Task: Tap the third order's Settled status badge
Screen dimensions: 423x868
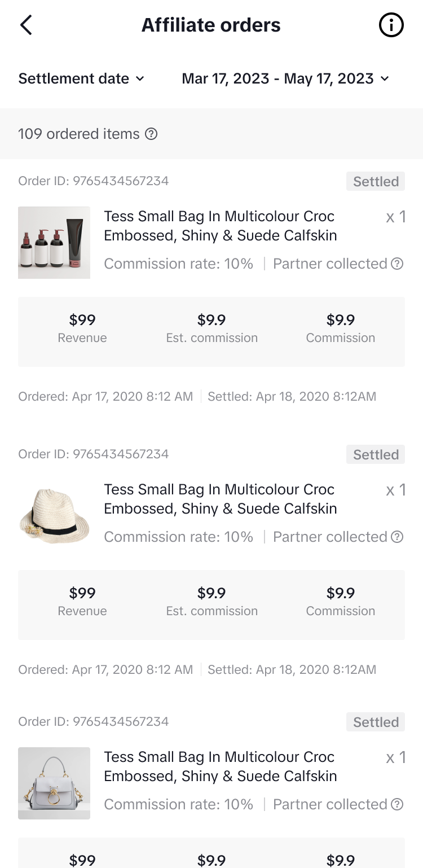Action: [376, 722]
